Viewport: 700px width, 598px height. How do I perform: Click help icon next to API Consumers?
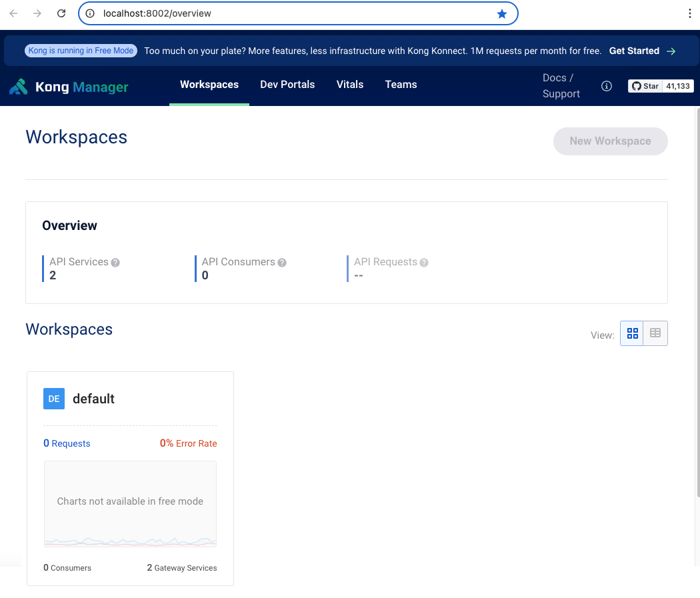tap(282, 263)
